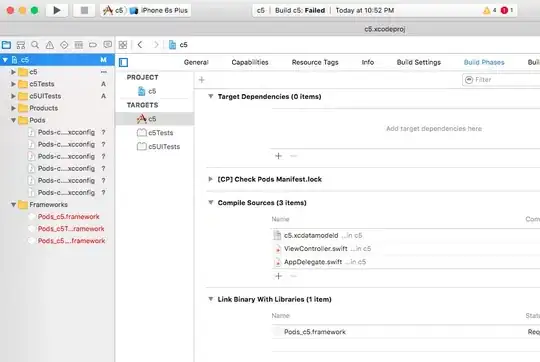540x362 pixels.
Task: Collapse the Compile Sources section
Action: click(210, 203)
